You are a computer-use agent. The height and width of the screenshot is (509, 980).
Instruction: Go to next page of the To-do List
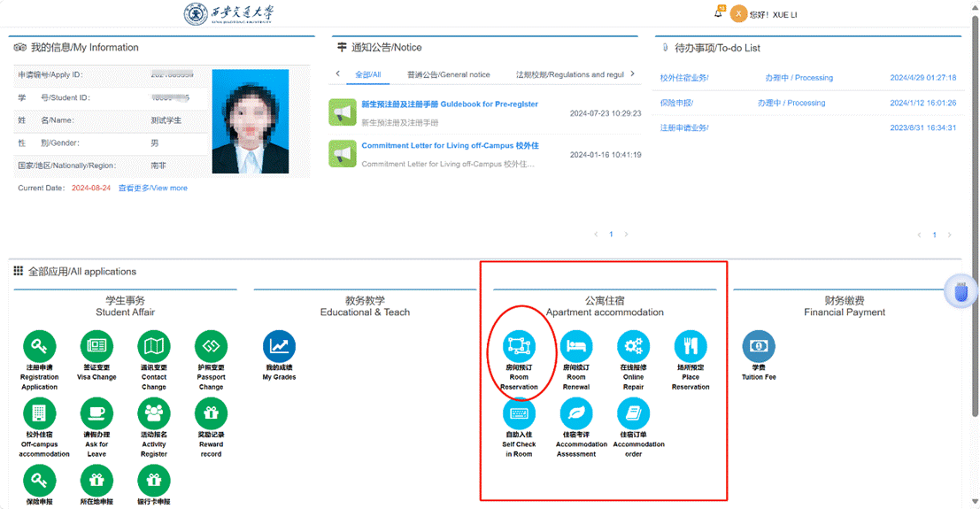tap(950, 235)
